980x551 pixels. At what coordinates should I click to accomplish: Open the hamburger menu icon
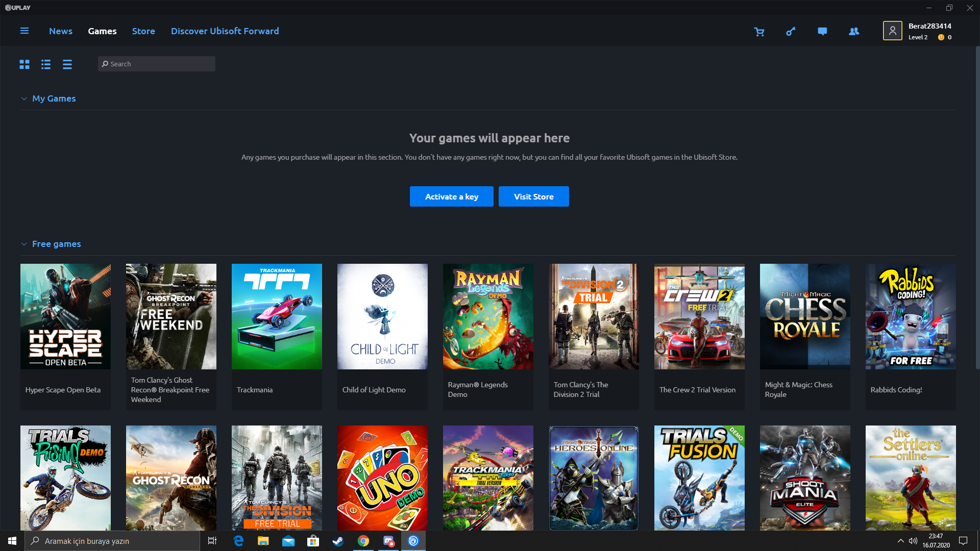[x=24, y=31]
